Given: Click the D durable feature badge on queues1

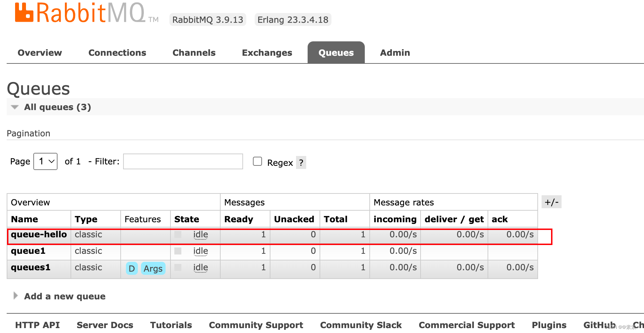Looking at the screenshot, I should (x=132, y=269).
